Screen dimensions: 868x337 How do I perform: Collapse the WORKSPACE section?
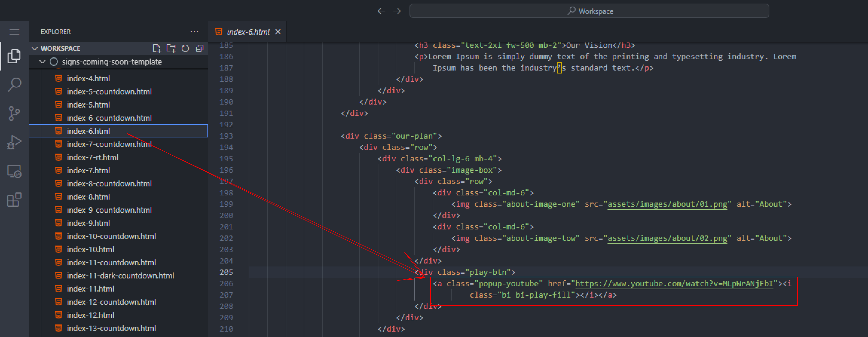(35, 48)
